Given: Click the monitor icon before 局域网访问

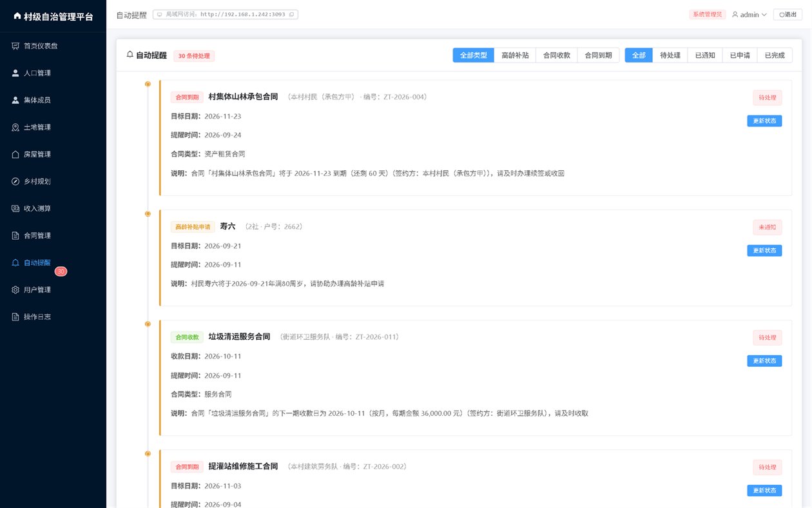Looking at the screenshot, I should pyautogui.click(x=159, y=14).
